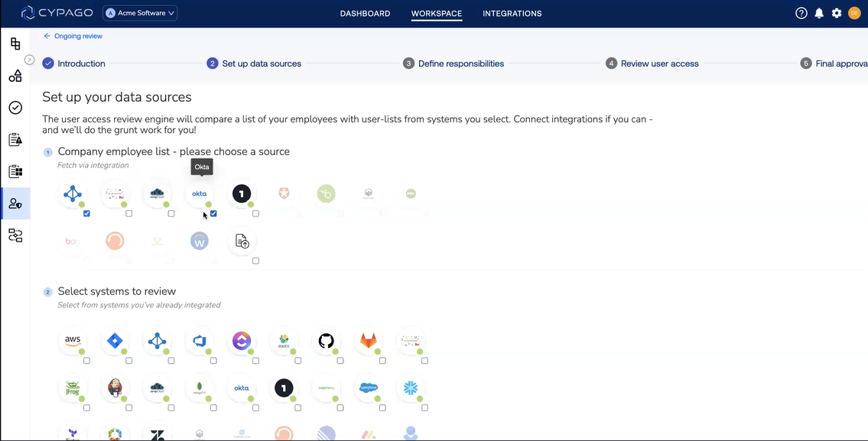Open the user avatar menu
This screenshot has height=441, width=868.
(x=854, y=13)
